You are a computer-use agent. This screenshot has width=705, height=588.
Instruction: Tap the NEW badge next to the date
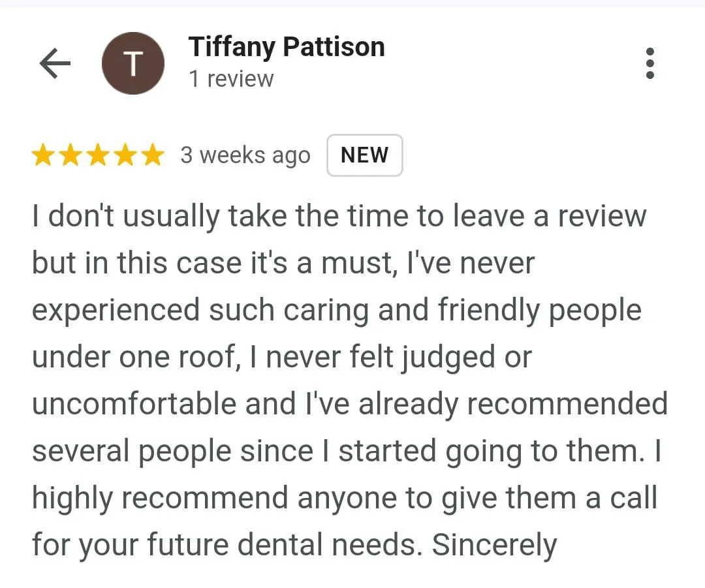coord(365,155)
